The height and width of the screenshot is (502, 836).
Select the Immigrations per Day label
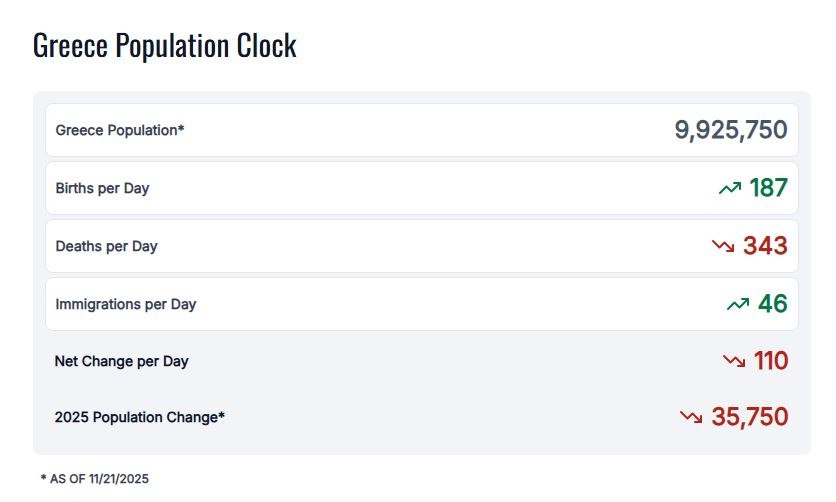[126, 304]
